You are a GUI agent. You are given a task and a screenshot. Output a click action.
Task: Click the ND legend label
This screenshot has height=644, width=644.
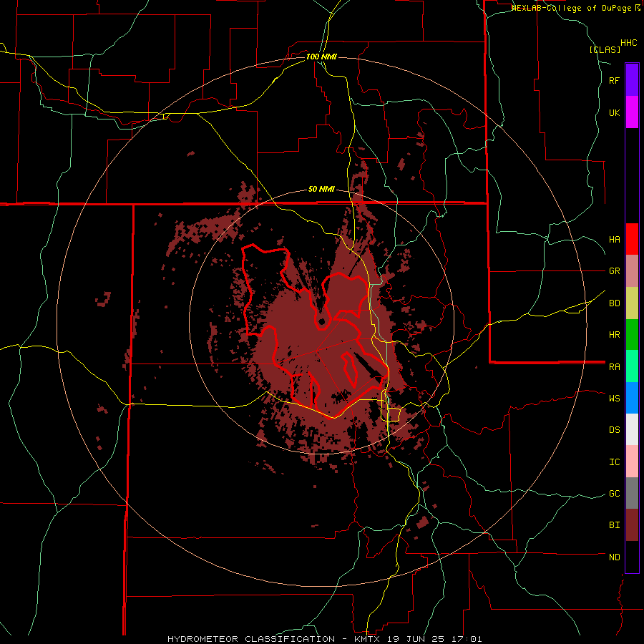614,557
